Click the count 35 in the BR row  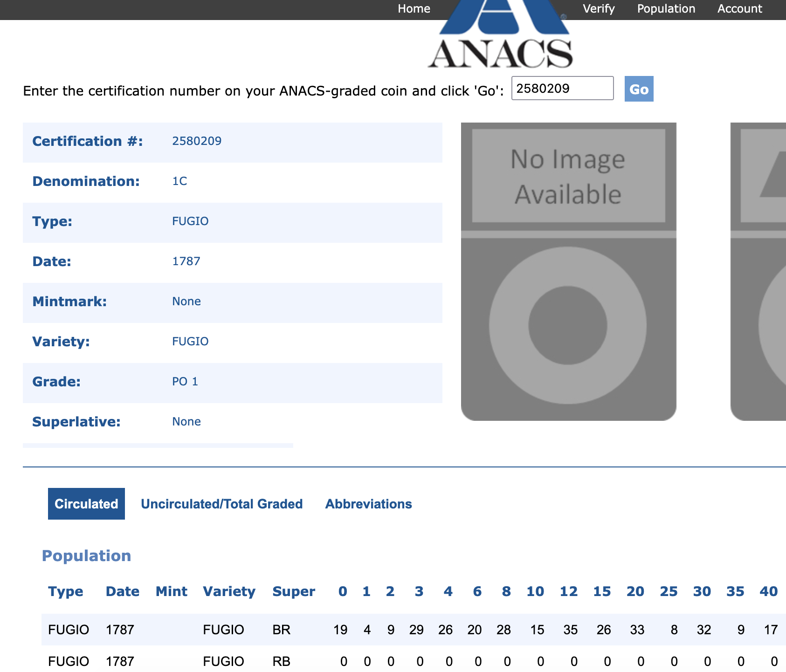[571, 630]
